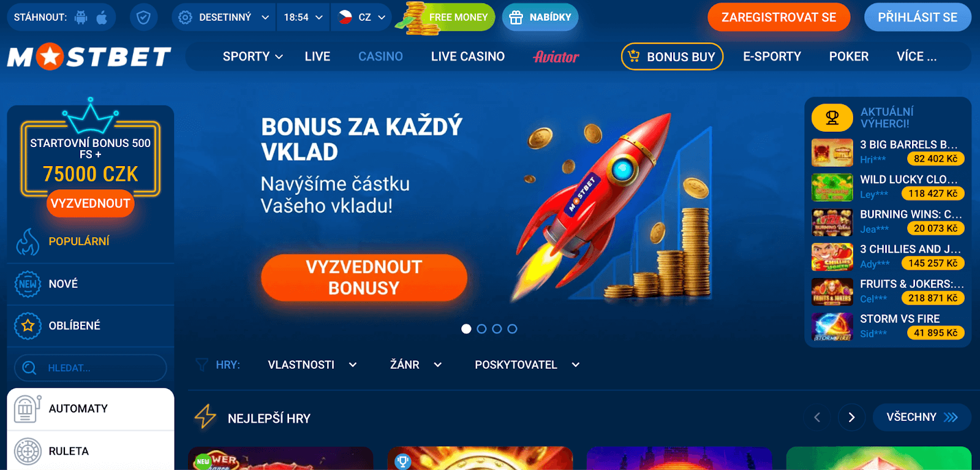Jump to the fourth banner dot
The height and width of the screenshot is (470, 980).
[512, 329]
